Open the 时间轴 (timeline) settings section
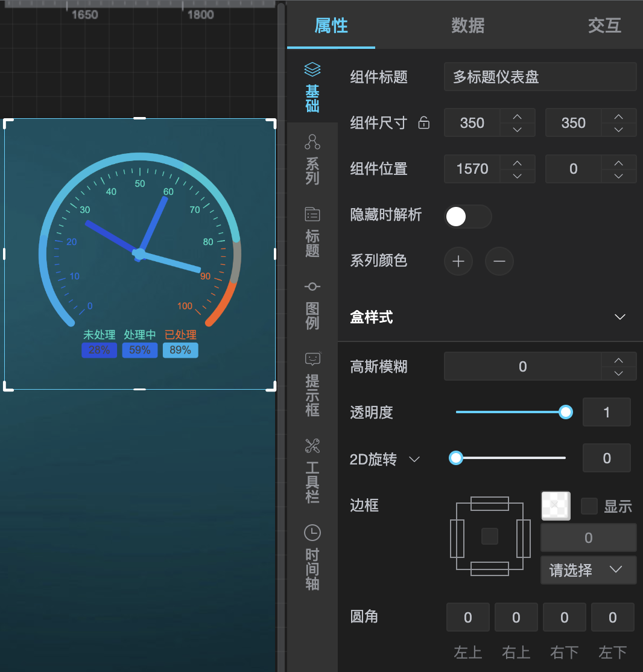Viewport: 643px width, 672px height. pos(312,557)
